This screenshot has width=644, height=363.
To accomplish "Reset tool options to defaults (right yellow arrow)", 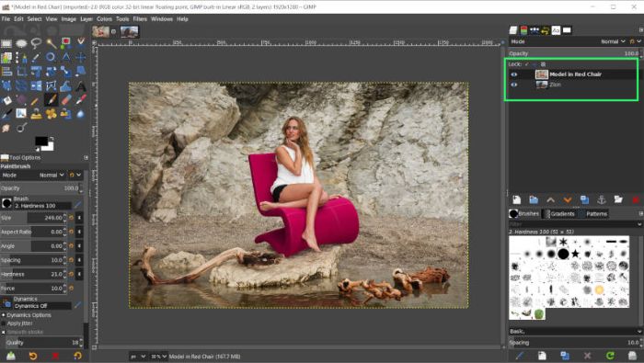I will [77, 356].
